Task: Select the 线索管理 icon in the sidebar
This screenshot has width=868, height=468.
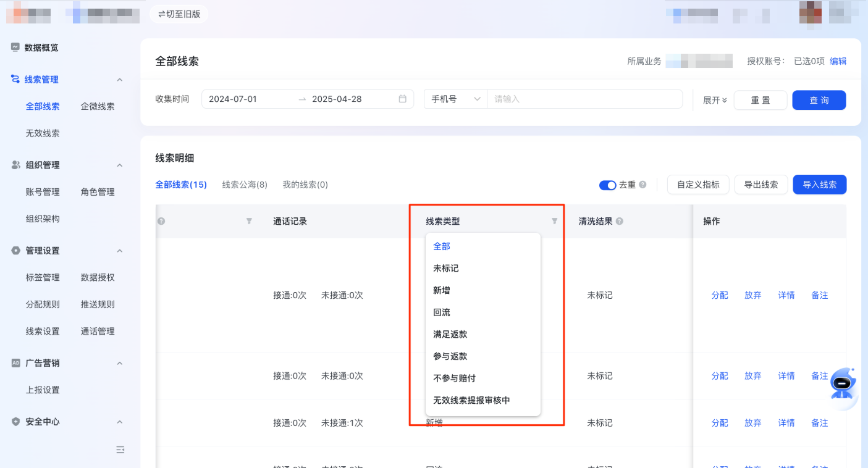Action: coord(15,79)
